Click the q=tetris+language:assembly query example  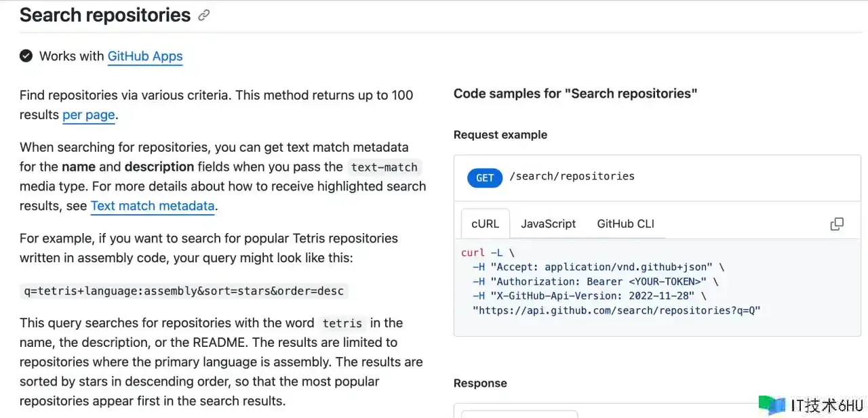point(184,291)
